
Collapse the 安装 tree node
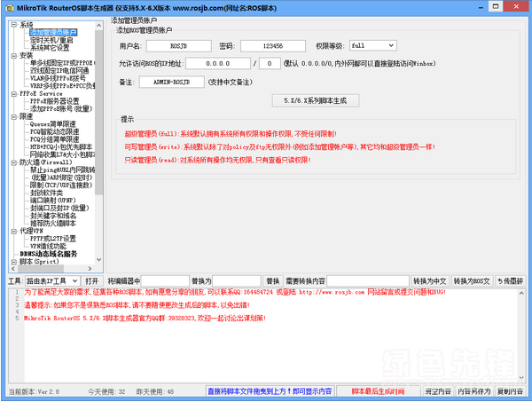(14, 56)
